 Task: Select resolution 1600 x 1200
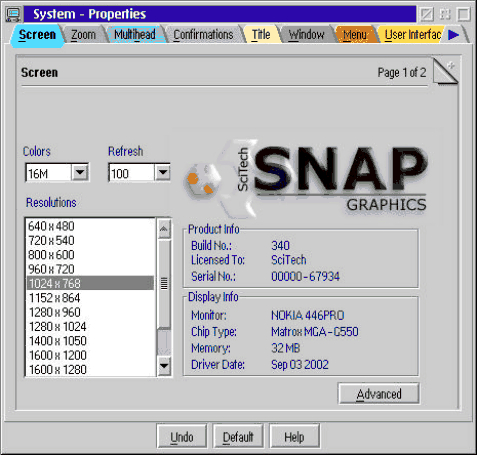[90, 355]
